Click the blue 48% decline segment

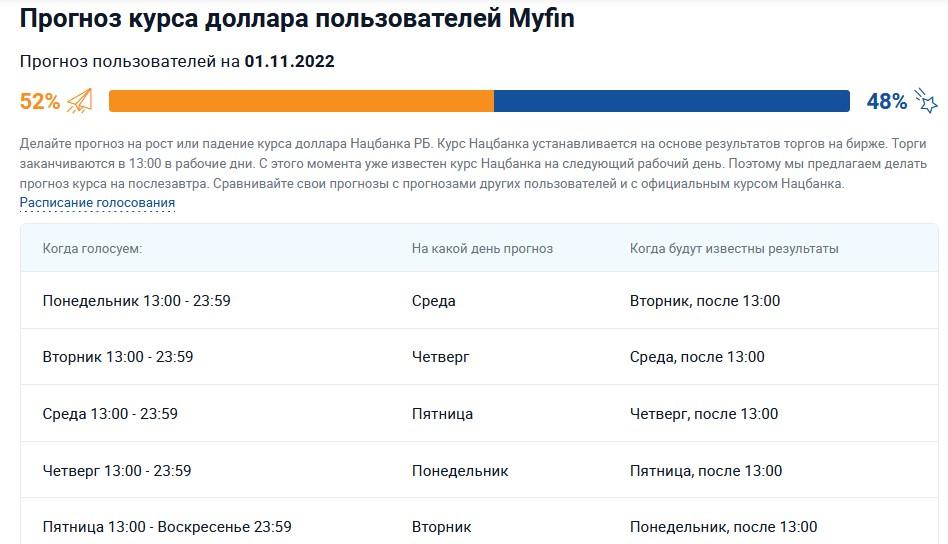coord(671,101)
